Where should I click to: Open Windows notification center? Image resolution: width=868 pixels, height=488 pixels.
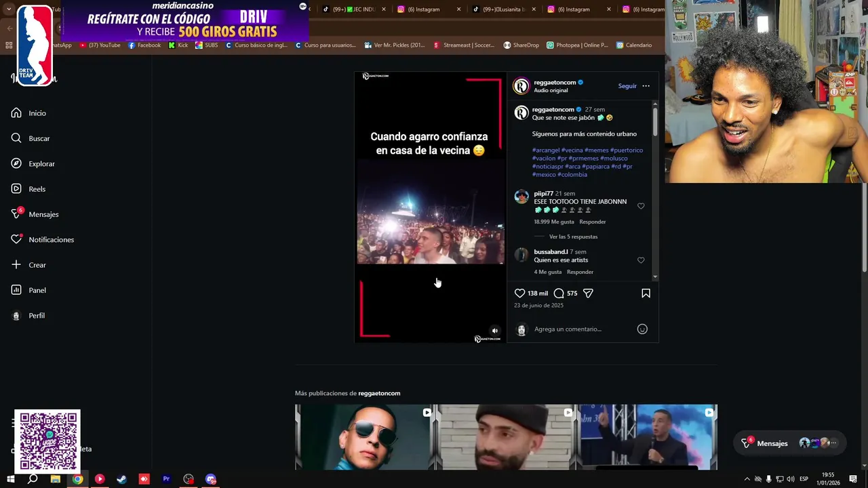[853, 479]
